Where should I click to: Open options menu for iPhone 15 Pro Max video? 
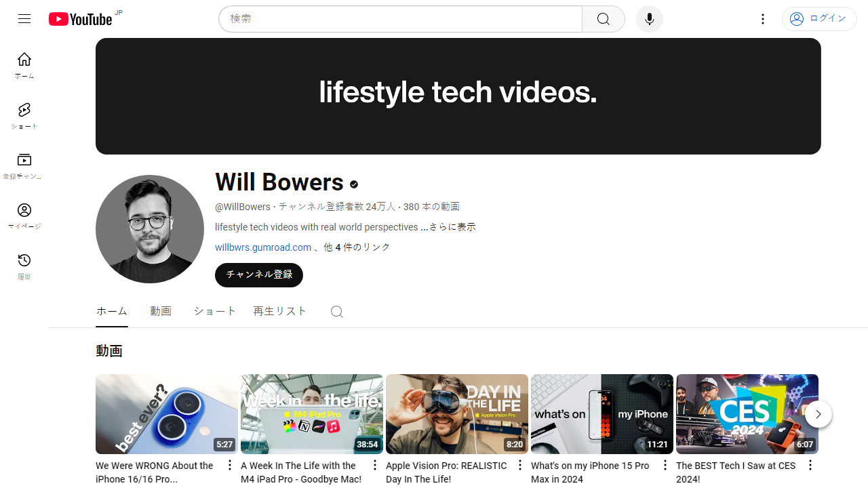click(x=665, y=465)
